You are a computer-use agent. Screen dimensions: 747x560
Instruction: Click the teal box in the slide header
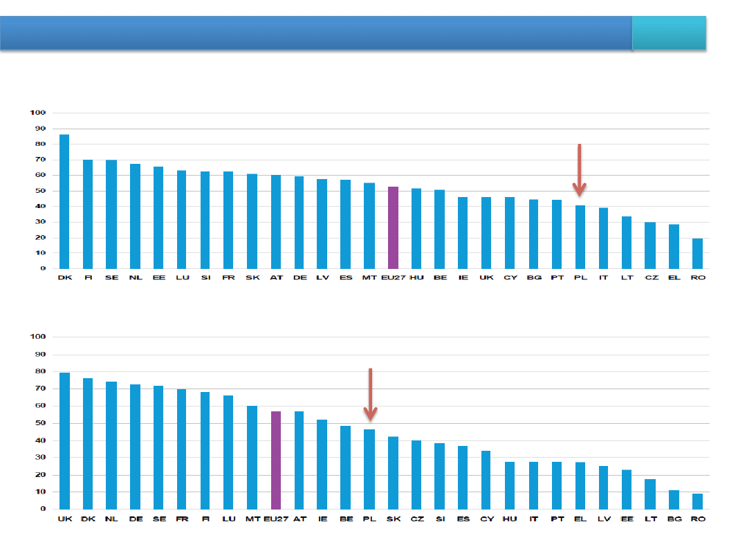[669, 33]
